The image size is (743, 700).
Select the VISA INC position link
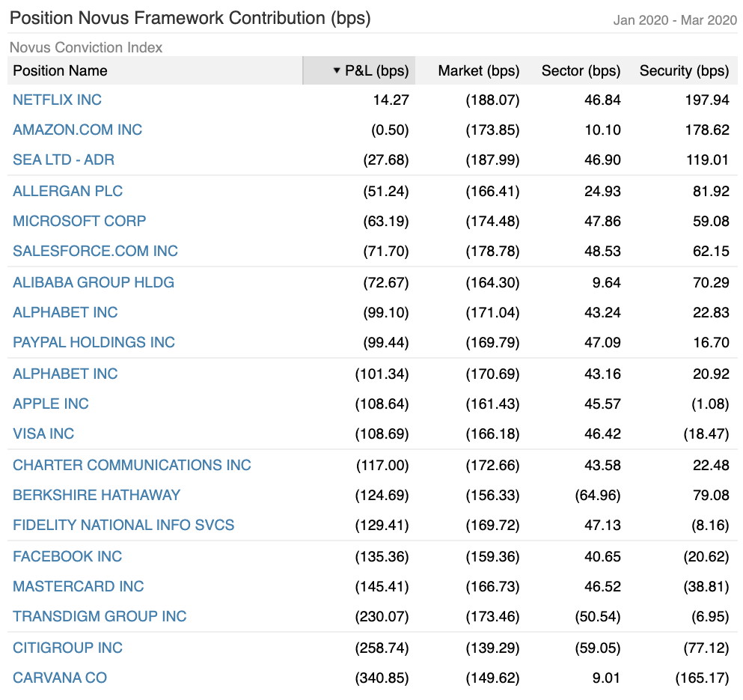(x=43, y=433)
